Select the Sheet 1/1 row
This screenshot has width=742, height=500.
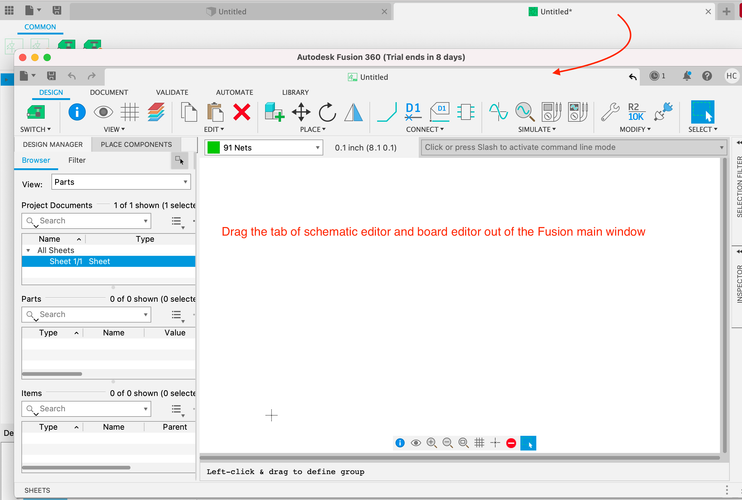[108, 261]
